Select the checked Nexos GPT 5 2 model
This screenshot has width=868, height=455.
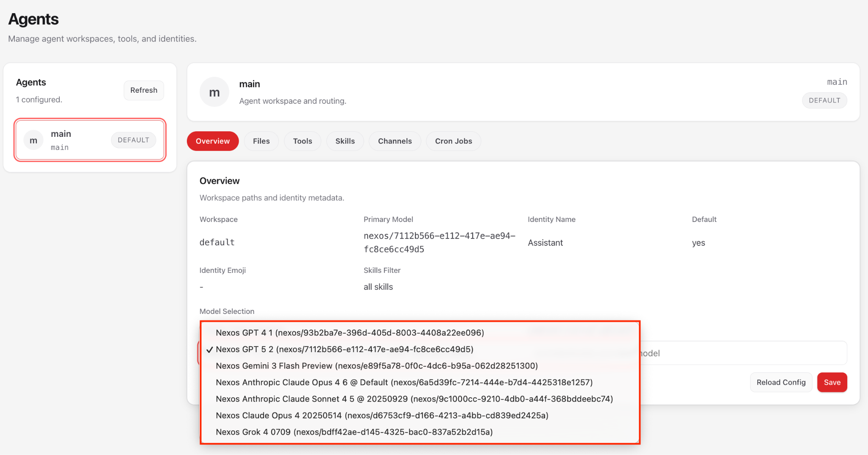coord(345,349)
